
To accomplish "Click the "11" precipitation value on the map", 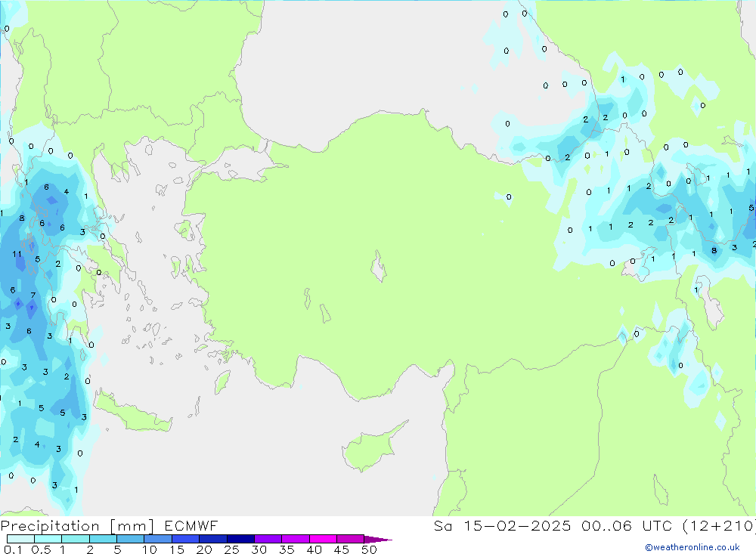I will pyautogui.click(x=17, y=254).
